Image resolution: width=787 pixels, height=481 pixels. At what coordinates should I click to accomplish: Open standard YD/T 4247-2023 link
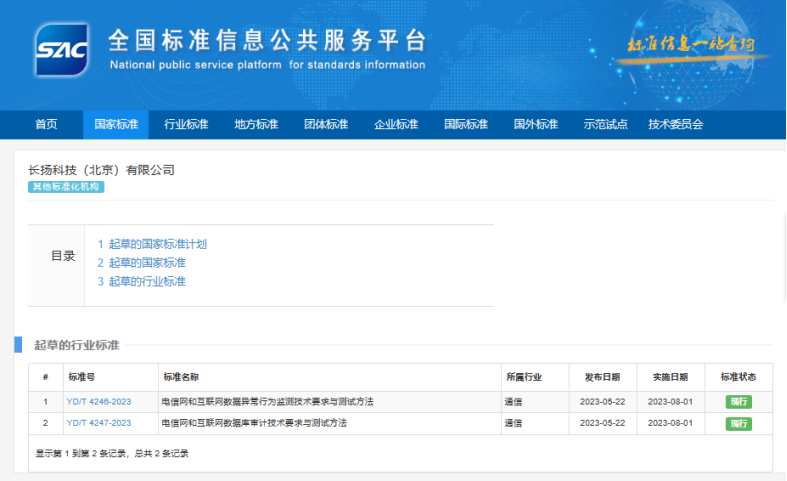pyautogui.click(x=99, y=424)
